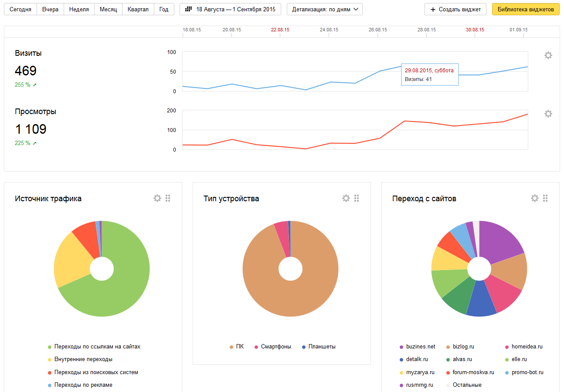Click the 24.08.15 date marker on timeline
Image resolution: width=564 pixels, height=392 pixels.
(329, 30)
